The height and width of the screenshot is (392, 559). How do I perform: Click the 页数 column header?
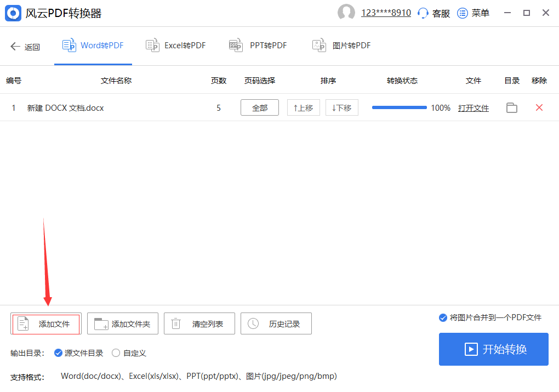click(219, 81)
